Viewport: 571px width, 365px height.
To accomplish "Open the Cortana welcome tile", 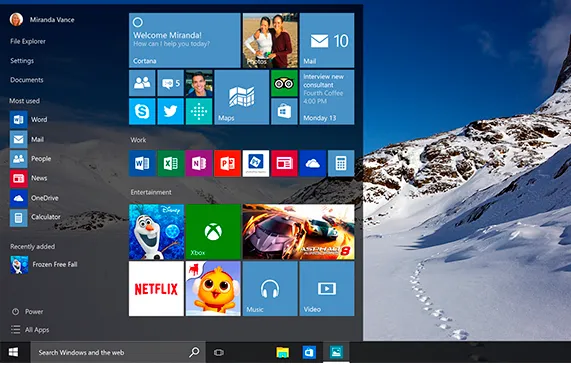I will [185, 40].
